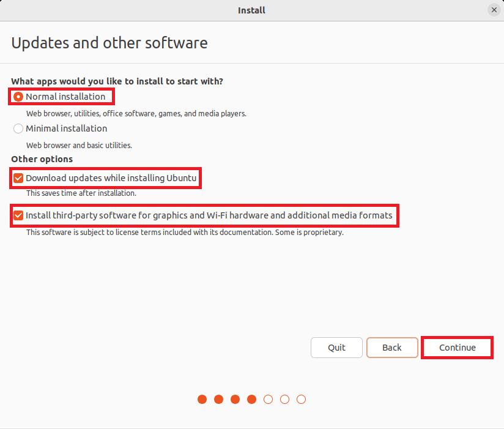Click the middle empty progress dot
Viewport: 504px width, 429px height.
[x=284, y=400]
